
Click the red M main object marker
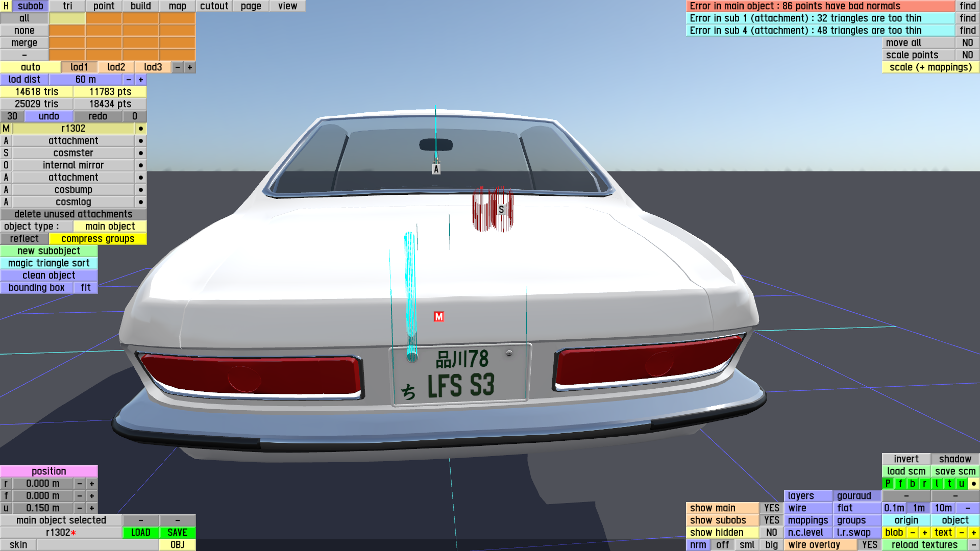[438, 317]
